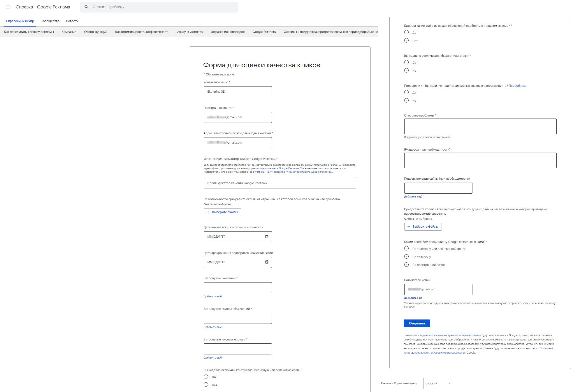Click the Получатели копий email field
Viewport: 580px width, 392px height.
pos(438,289)
